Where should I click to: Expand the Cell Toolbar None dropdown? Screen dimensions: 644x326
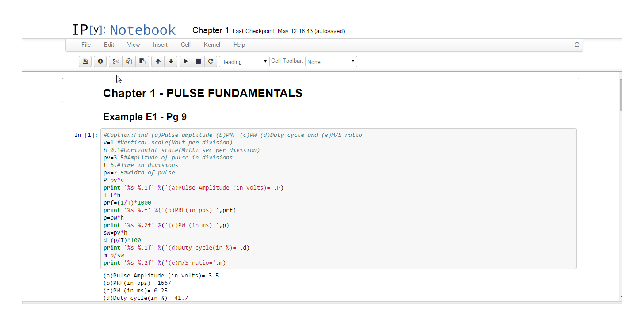(x=331, y=62)
